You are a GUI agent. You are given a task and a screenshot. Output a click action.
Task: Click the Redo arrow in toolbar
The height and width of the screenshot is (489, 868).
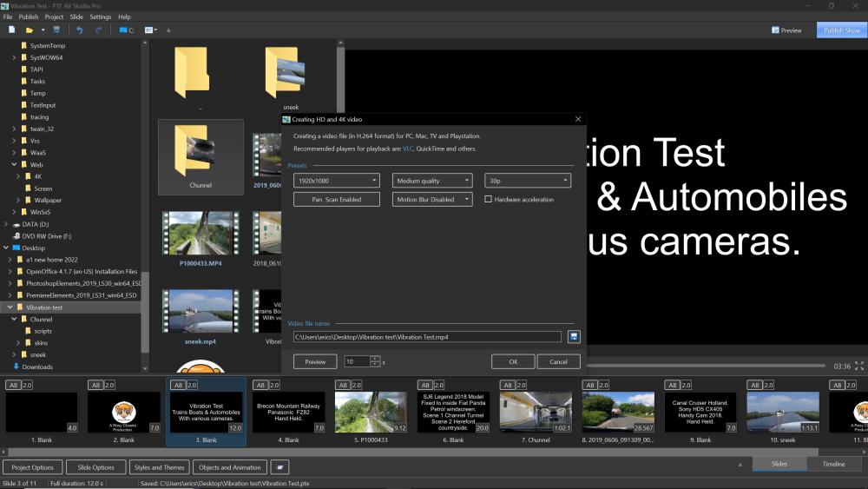pos(99,30)
